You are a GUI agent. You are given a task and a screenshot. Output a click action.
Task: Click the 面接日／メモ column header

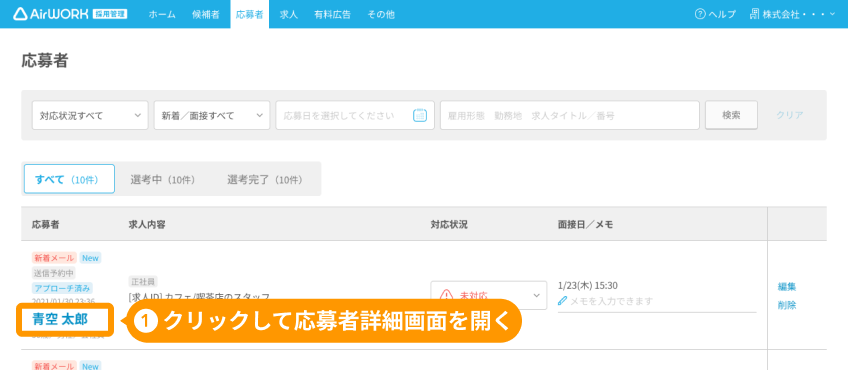[x=585, y=224]
